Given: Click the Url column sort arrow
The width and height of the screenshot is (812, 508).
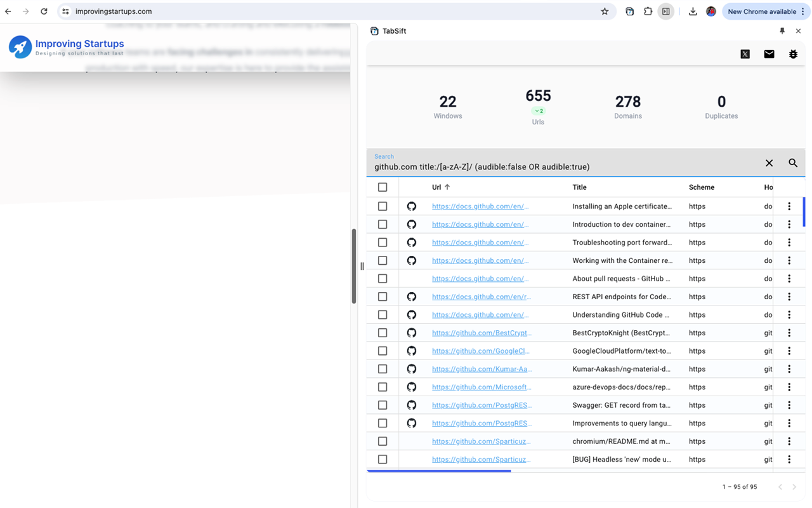Looking at the screenshot, I should pos(447,187).
